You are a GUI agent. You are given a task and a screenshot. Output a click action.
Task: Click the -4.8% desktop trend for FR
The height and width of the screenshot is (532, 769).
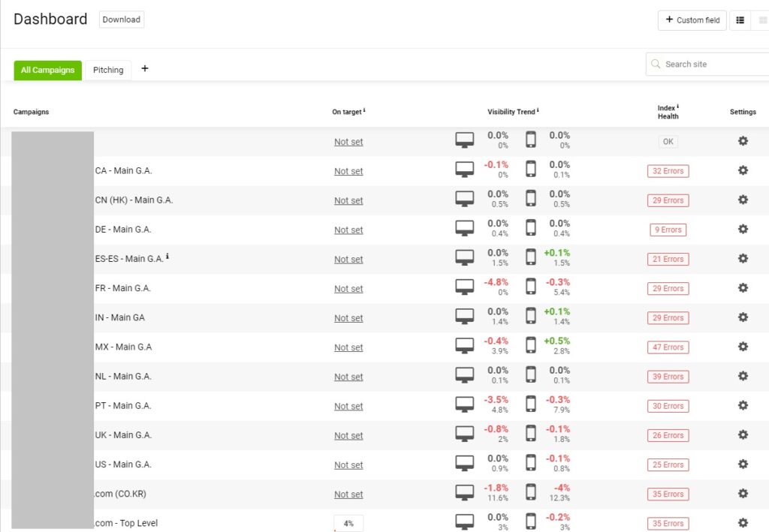pos(496,282)
